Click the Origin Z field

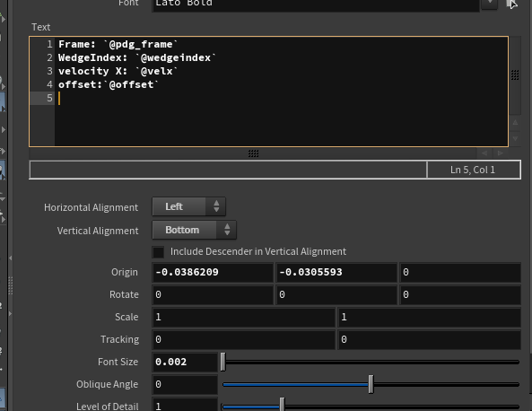pos(460,272)
